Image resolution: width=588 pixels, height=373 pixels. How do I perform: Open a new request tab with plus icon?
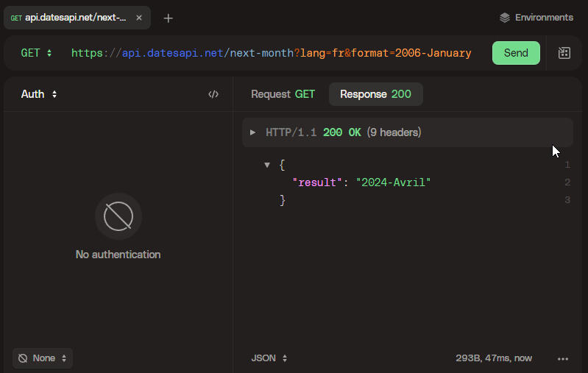click(x=169, y=18)
